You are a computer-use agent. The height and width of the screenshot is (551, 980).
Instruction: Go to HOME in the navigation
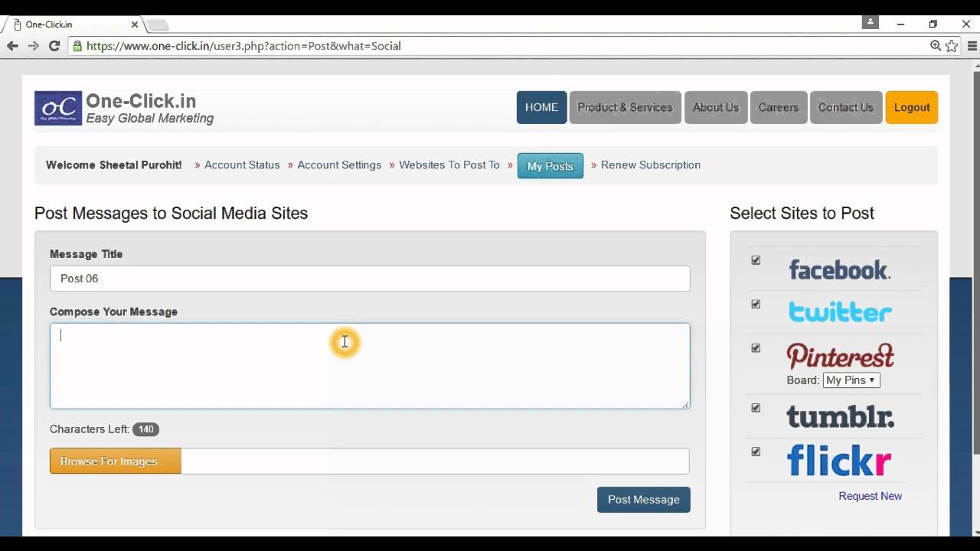541,107
